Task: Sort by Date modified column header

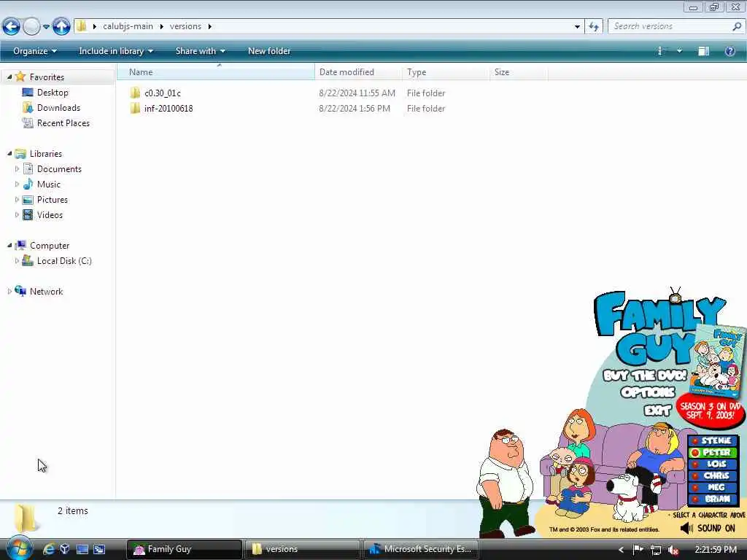Action: (x=357, y=72)
